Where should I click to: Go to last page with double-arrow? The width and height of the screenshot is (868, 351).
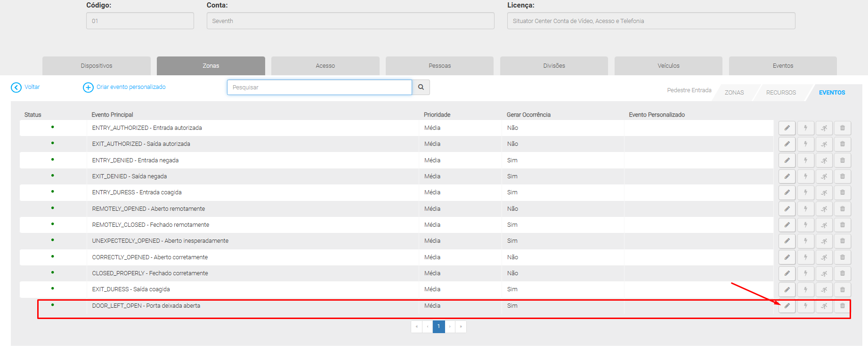pos(461,327)
